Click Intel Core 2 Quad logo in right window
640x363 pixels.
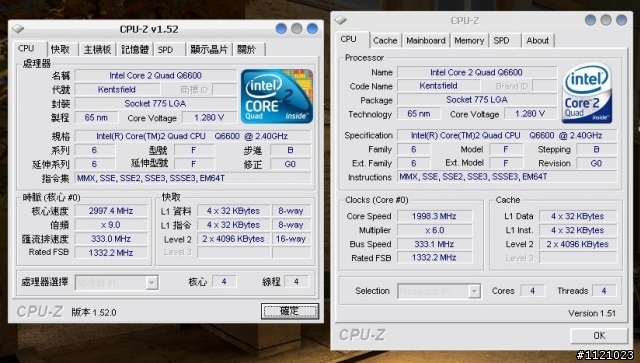pos(587,93)
